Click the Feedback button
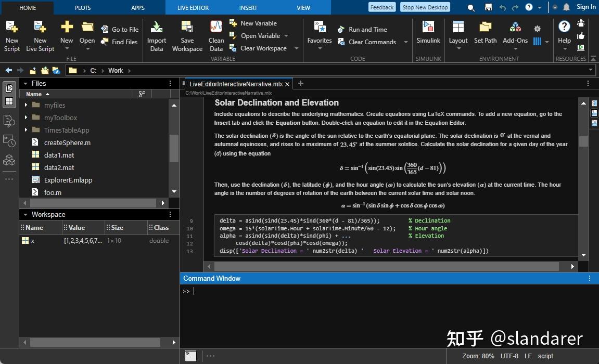The height and width of the screenshot is (364, 599). pyautogui.click(x=381, y=7)
